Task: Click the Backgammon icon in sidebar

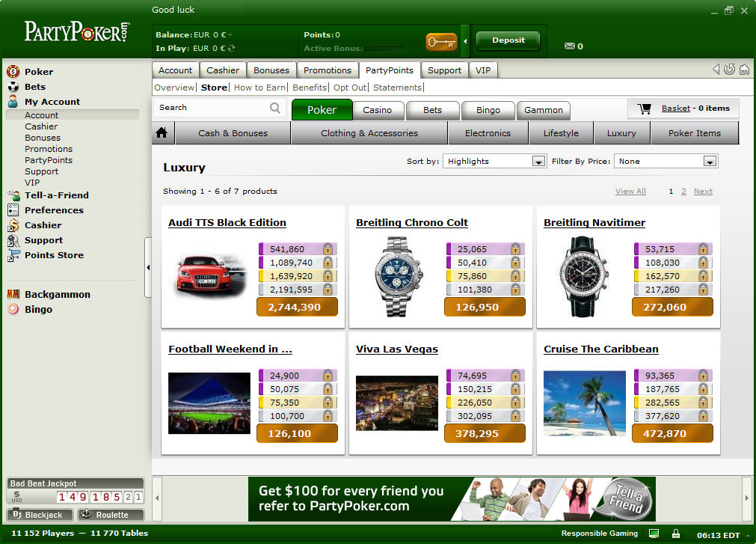Action: coord(13,294)
